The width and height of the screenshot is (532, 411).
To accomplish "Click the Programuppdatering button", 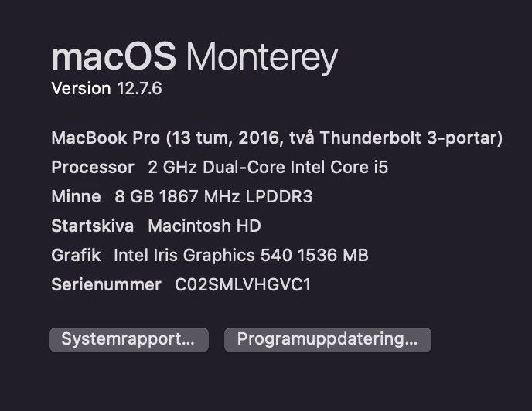I will coord(327,339).
